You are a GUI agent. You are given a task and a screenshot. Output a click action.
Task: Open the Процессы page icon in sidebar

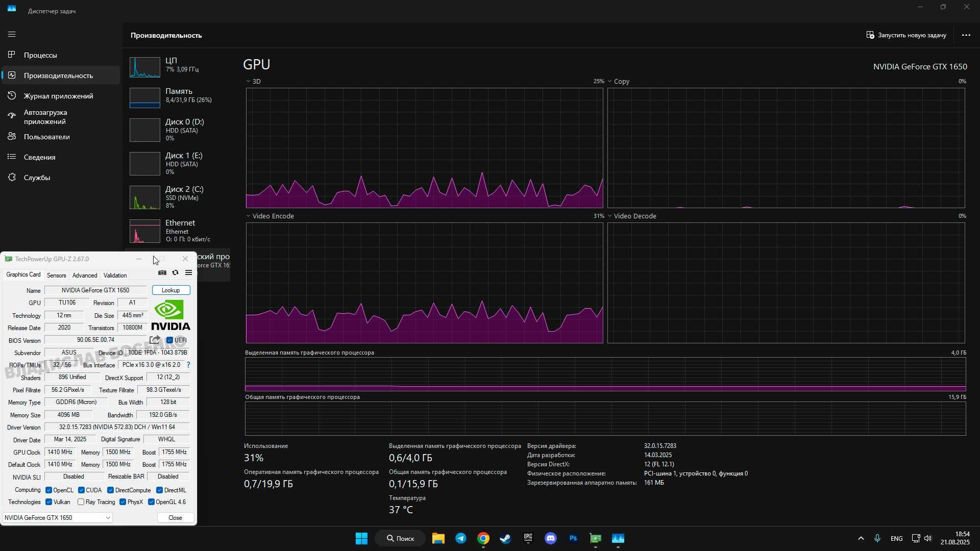(12, 55)
